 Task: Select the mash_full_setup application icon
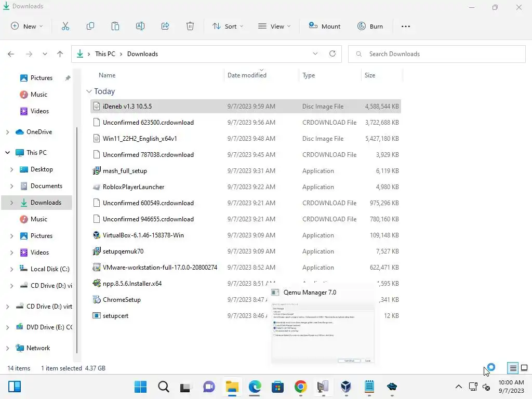click(x=97, y=170)
